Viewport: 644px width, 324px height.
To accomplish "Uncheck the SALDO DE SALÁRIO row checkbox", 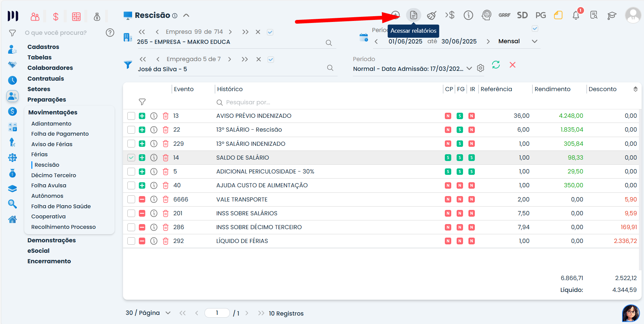I will 131,158.
